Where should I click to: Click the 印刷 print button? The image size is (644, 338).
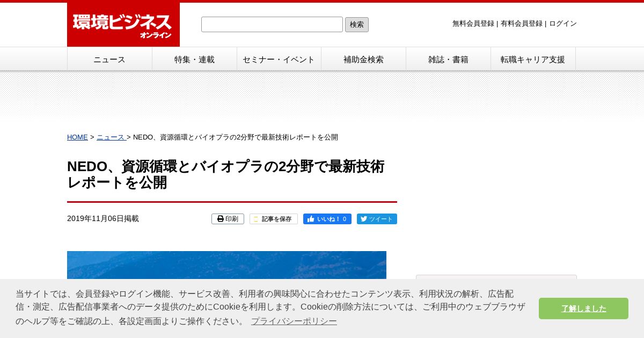(x=228, y=219)
